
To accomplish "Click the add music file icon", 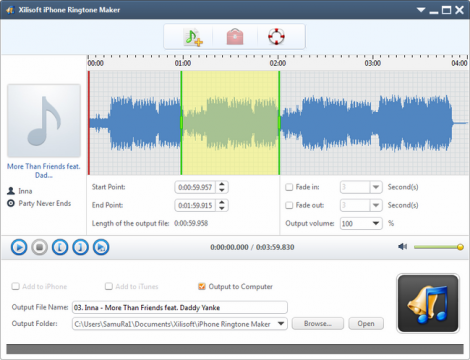I will coord(194,37).
